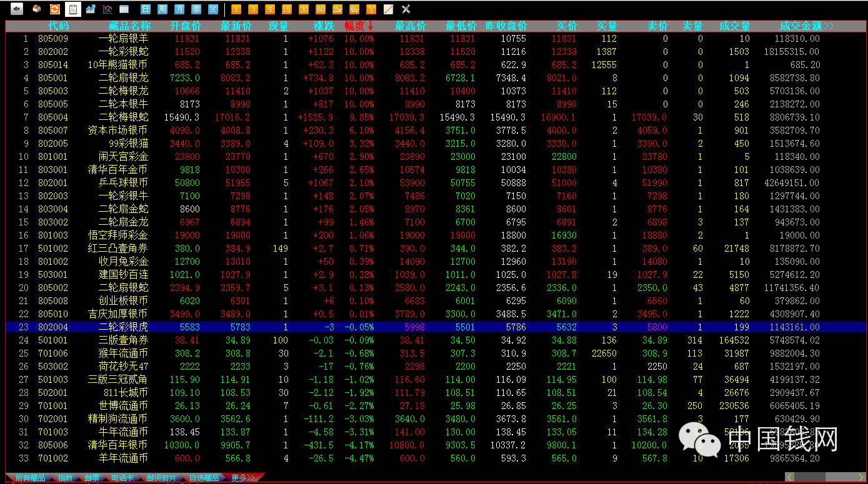Switch to 邮票 tab
The image size is (868, 484).
tap(92, 478)
